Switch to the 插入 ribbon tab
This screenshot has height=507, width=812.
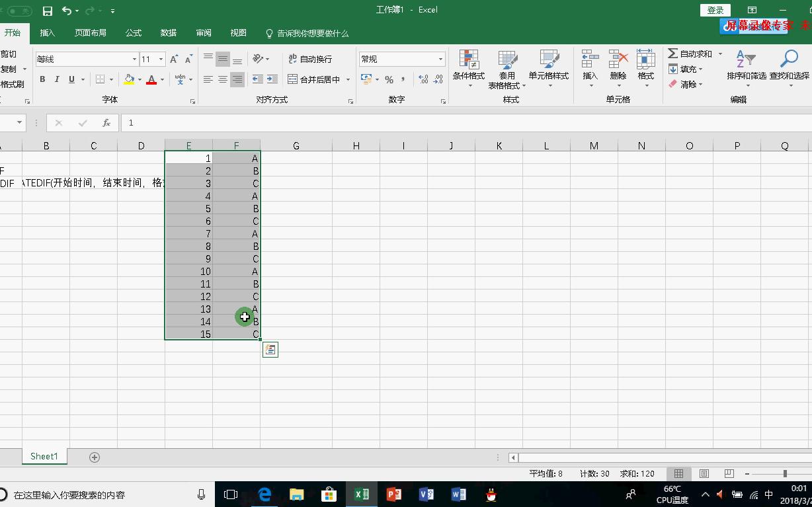click(x=46, y=32)
